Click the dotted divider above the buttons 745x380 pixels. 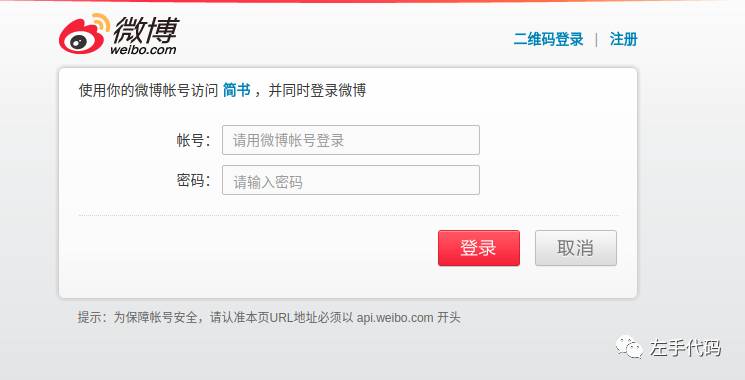(x=348, y=215)
